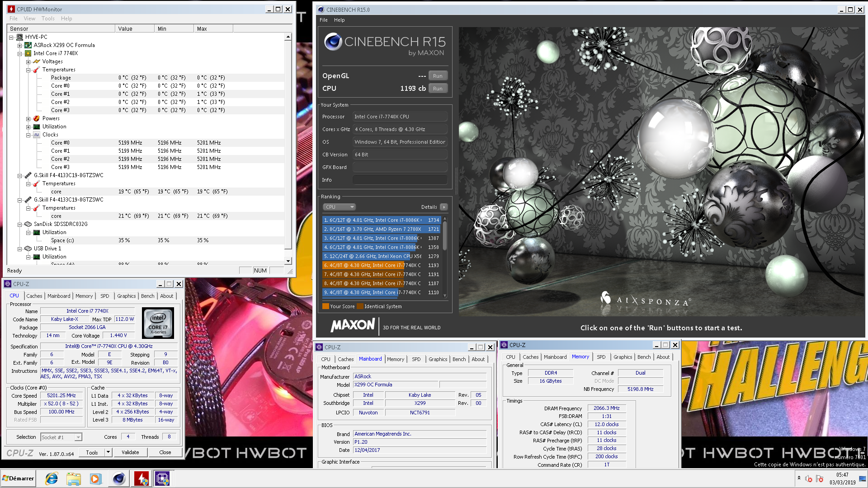Click the first G.Skill F4-4133C19 memory icon
Viewport: 868px width, 488px height.
coord(28,175)
